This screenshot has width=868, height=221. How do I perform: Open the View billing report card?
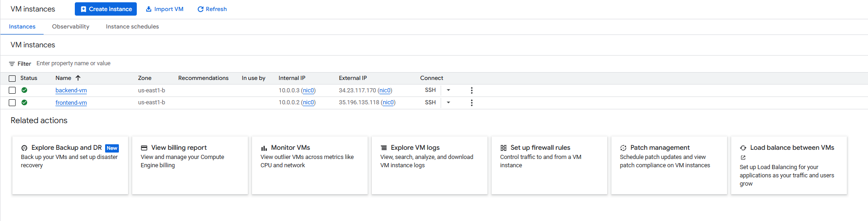click(190, 165)
